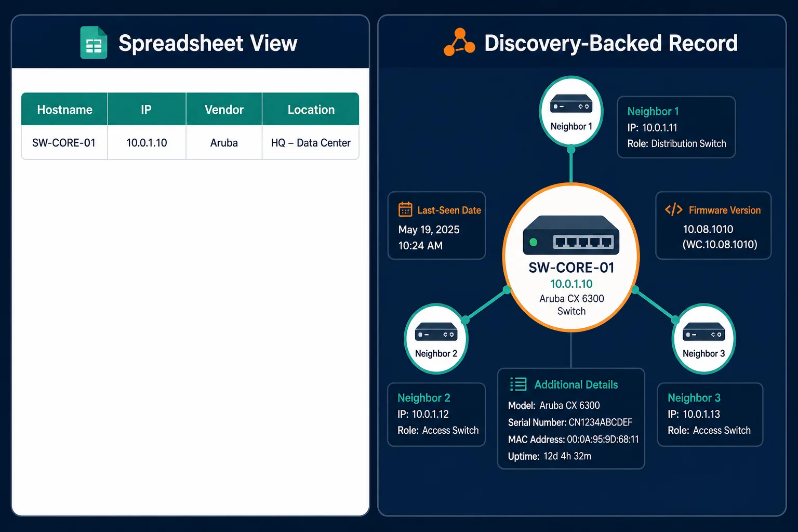Image resolution: width=798 pixels, height=532 pixels.
Task: Click the Last-Seen Date heading
Action: [x=449, y=210]
